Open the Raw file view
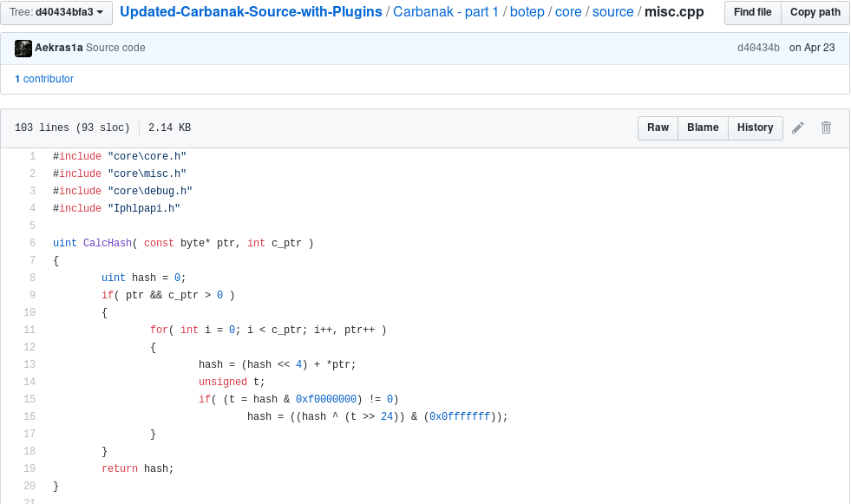This screenshot has width=851, height=504. (x=658, y=128)
